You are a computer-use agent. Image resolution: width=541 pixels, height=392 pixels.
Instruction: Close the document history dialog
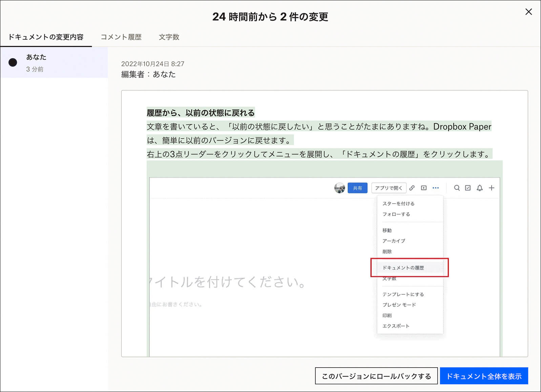click(528, 12)
